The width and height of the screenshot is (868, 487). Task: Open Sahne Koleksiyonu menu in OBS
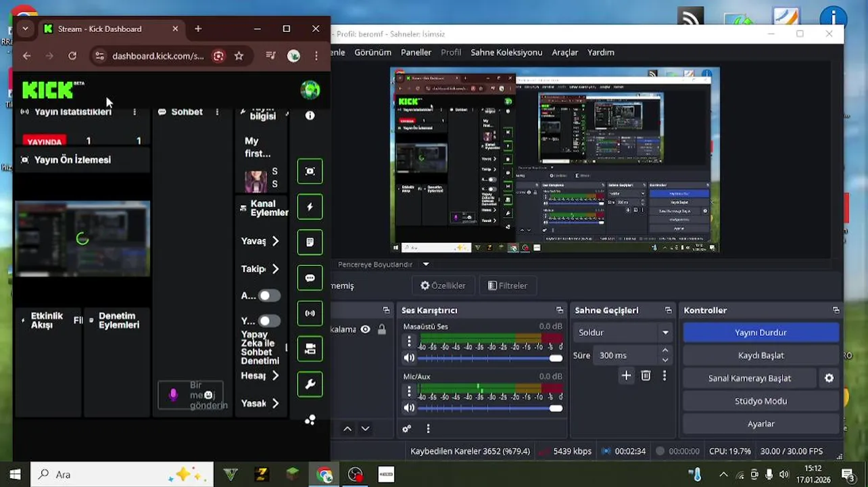(506, 52)
